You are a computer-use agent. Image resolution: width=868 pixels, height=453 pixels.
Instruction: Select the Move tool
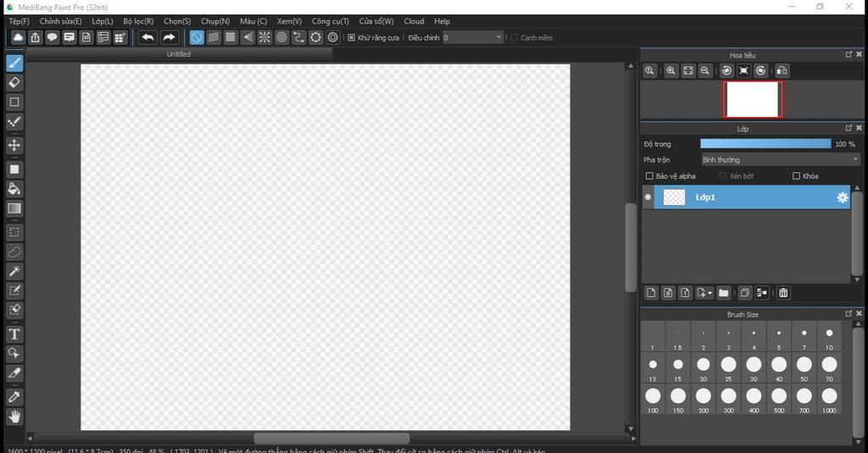14,145
